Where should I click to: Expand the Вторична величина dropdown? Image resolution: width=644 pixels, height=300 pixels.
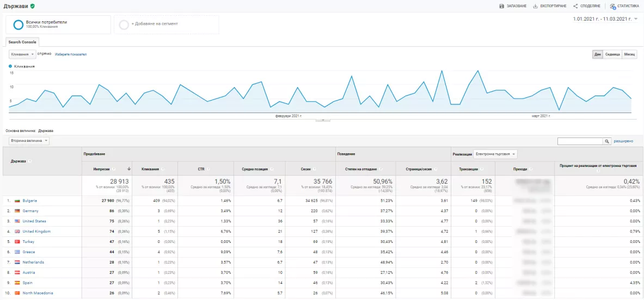click(x=29, y=141)
